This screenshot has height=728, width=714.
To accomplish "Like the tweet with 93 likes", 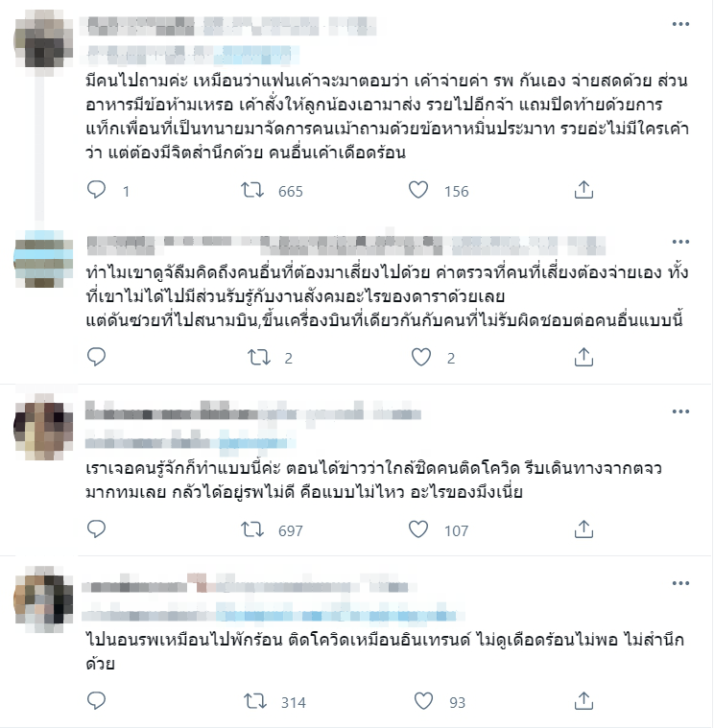I will tap(423, 701).
